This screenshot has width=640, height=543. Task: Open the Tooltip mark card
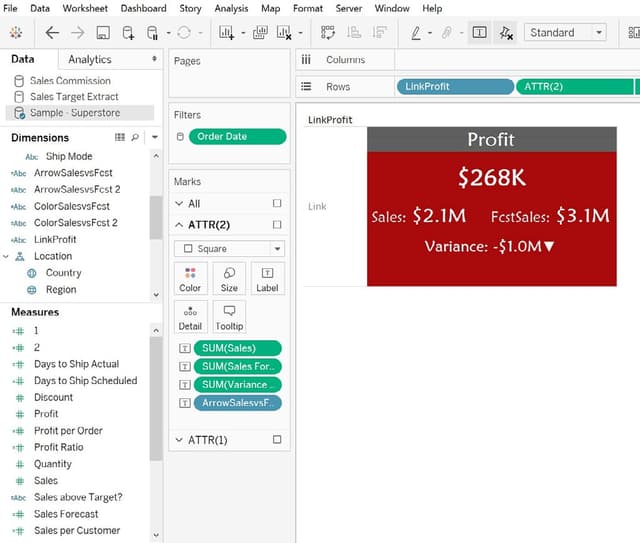point(229,316)
